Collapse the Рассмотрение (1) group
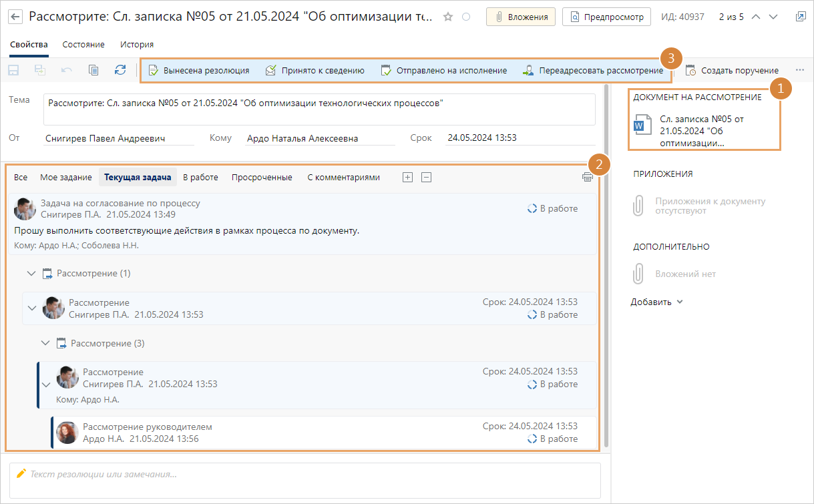Screen dimensions: 814x504 pyautogui.click(x=31, y=273)
